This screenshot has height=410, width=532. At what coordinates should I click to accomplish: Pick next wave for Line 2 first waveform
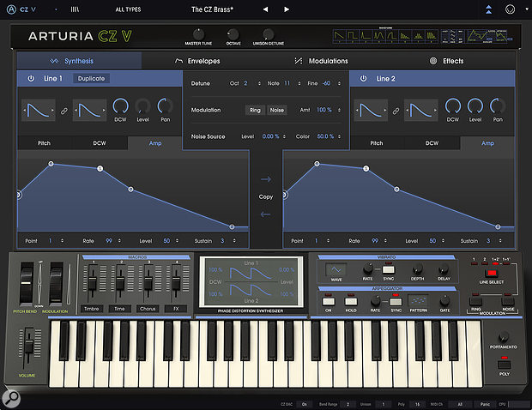click(x=384, y=110)
